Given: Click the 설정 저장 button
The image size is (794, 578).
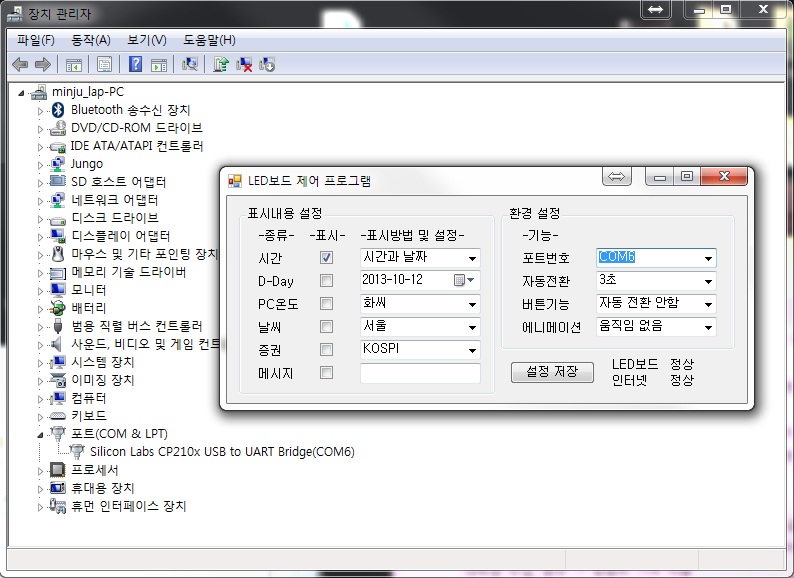Looking at the screenshot, I should [x=552, y=372].
